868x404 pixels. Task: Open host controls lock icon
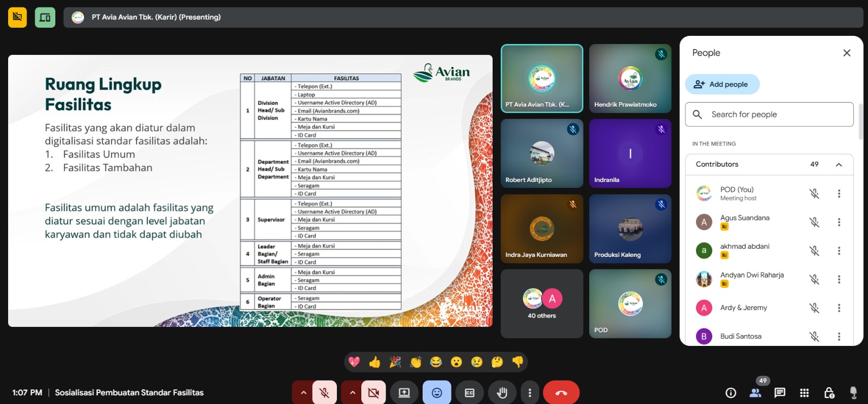[829, 393]
